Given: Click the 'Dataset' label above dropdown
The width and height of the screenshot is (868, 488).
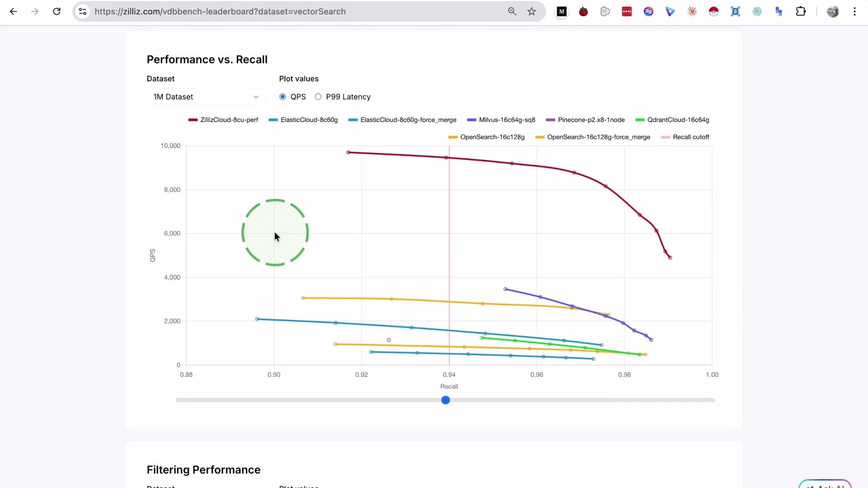Looking at the screenshot, I should 160,79.
